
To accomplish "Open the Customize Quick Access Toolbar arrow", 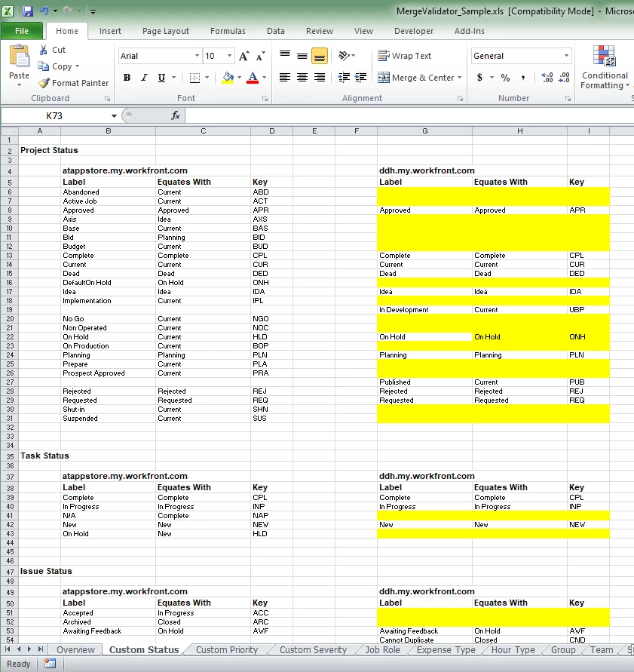I will coord(93,11).
